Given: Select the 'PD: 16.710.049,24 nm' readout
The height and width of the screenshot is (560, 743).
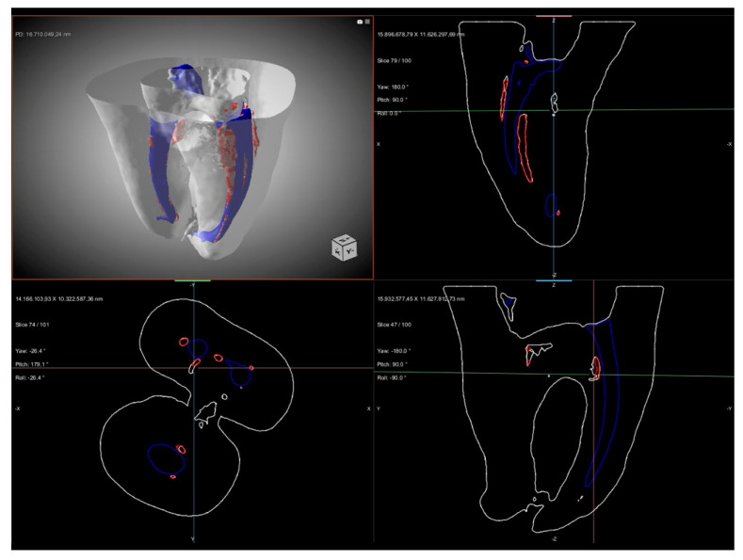Looking at the screenshot, I should click(x=42, y=35).
